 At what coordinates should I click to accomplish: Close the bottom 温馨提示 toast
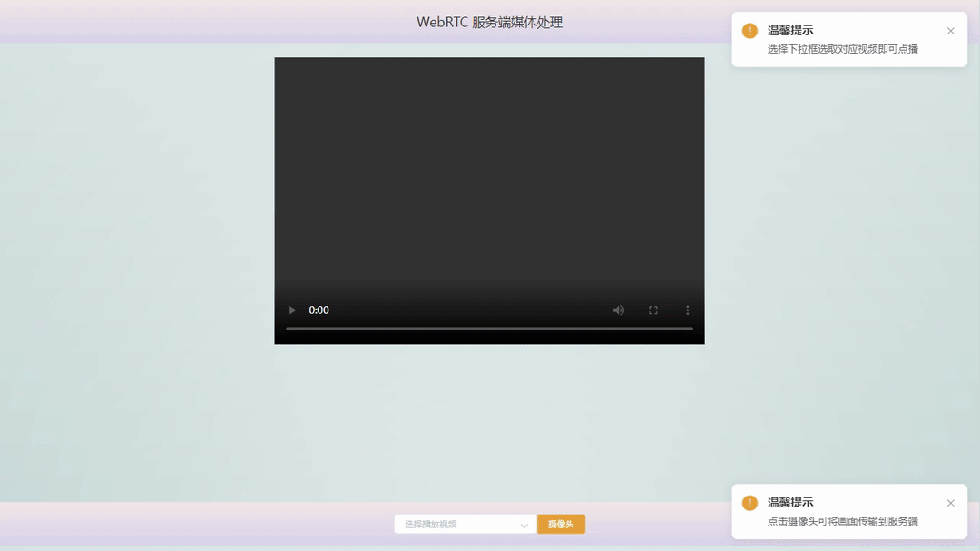coord(950,502)
